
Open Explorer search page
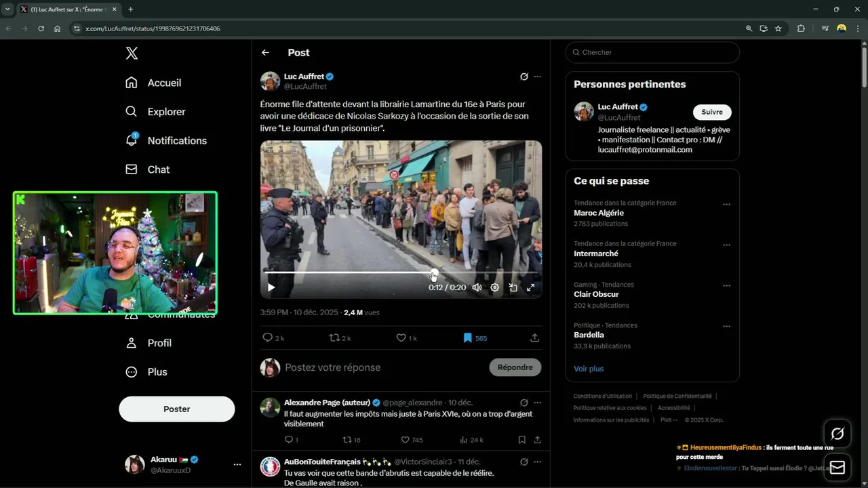coord(155,112)
